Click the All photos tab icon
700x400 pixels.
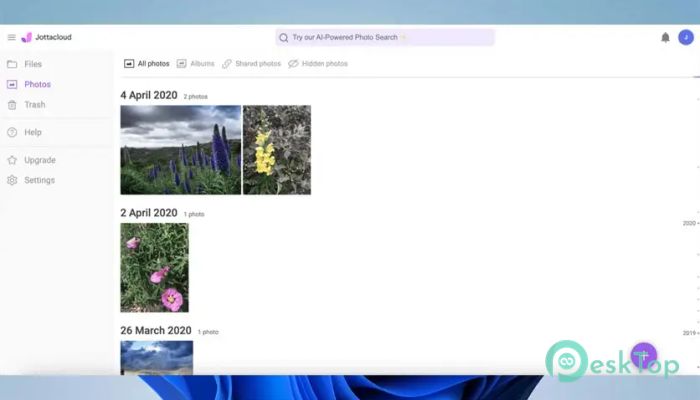pyautogui.click(x=129, y=63)
